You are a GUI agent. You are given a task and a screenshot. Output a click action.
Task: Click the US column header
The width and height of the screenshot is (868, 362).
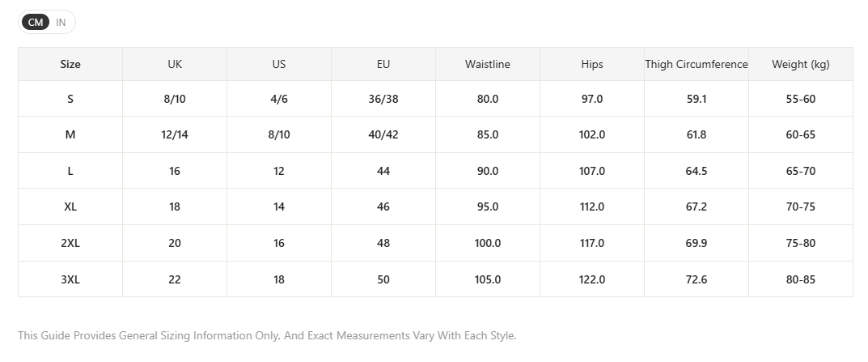279,64
